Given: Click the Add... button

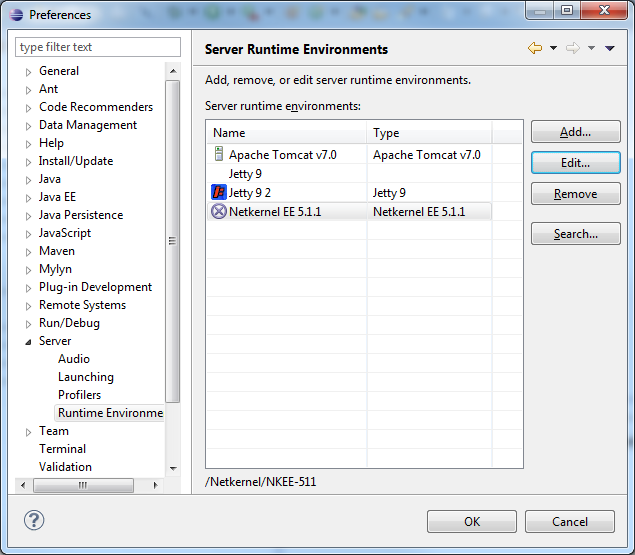Looking at the screenshot, I should (575, 132).
